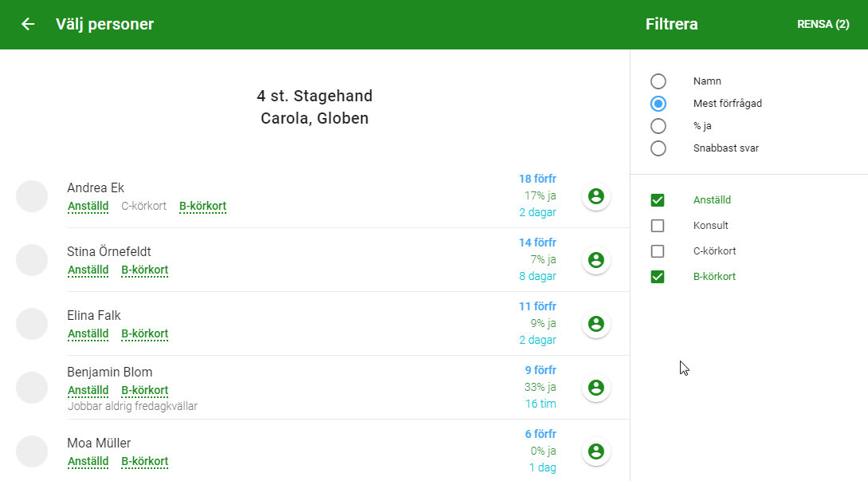Click person icon for Andrea Ek
Viewport: 868px width, 481px height.
click(595, 196)
